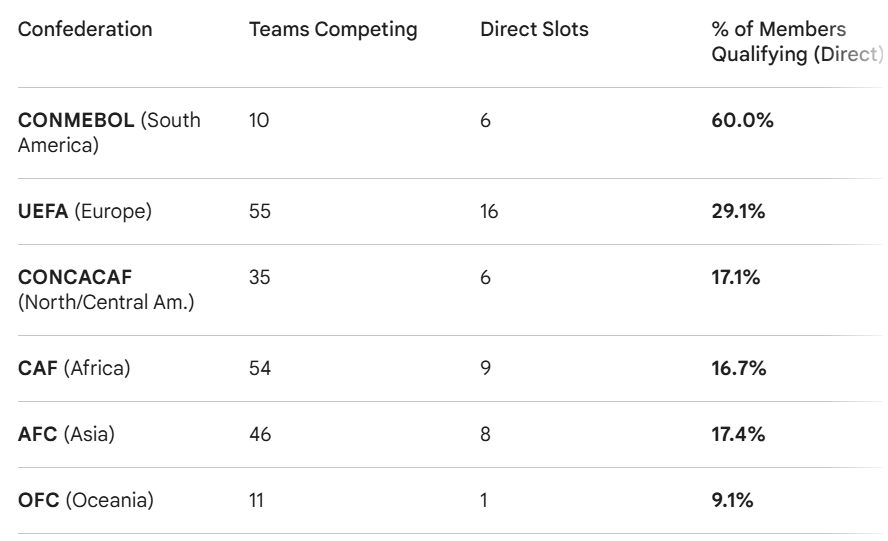Viewport: 888px width, 541px height.
Task: Click the Confederation column header
Action: (86, 30)
